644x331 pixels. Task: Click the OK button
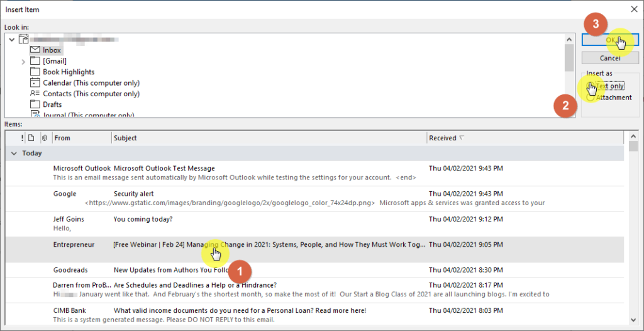click(x=610, y=40)
